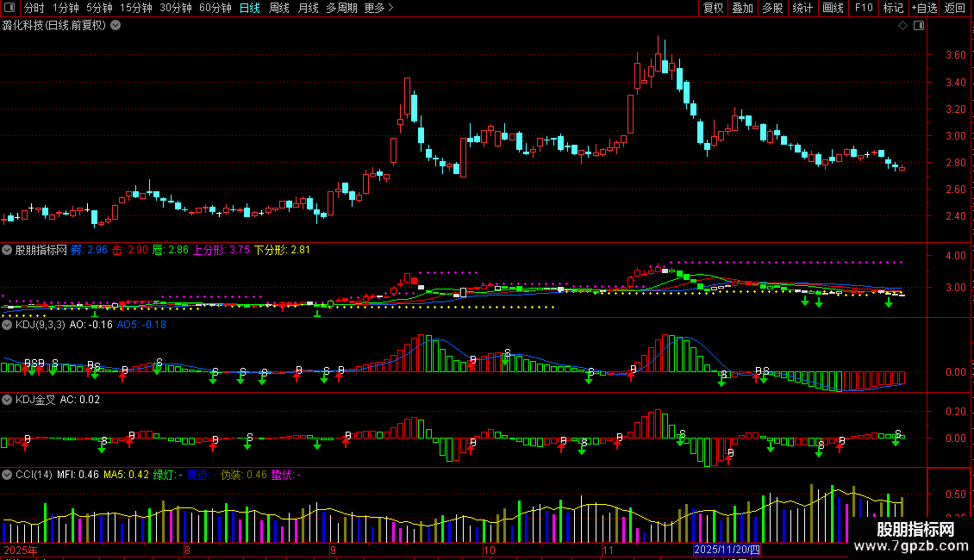Add stock via +自选 button
974x560 pixels.
[x=924, y=8]
